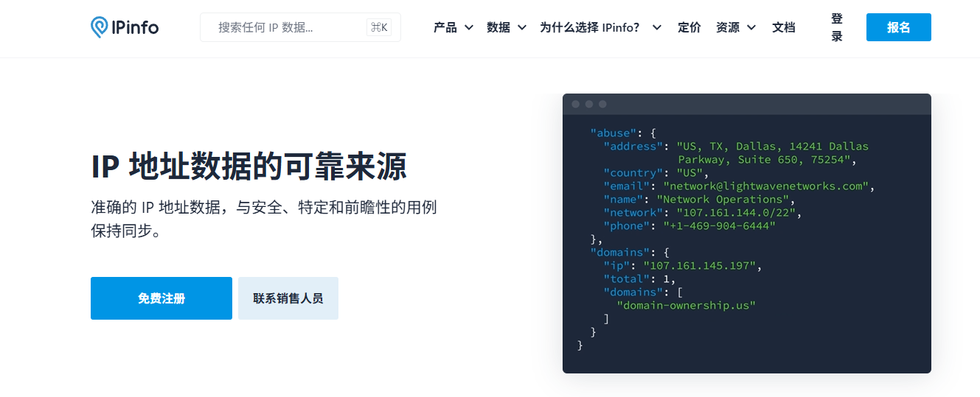This screenshot has height=397, width=980.
Task: Click the first dot in the code window header
Action: click(x=576, y=104)
